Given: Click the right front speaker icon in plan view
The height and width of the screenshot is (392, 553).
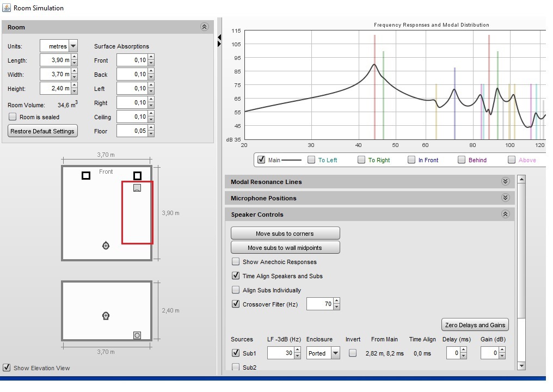Looking at the screenshot, I should coord(137,175).
